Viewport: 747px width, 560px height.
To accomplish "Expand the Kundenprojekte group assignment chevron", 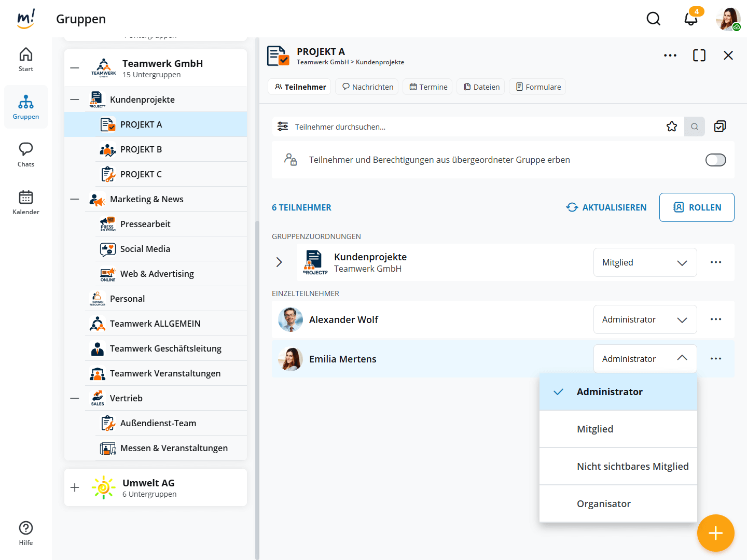I will (279, 262).
